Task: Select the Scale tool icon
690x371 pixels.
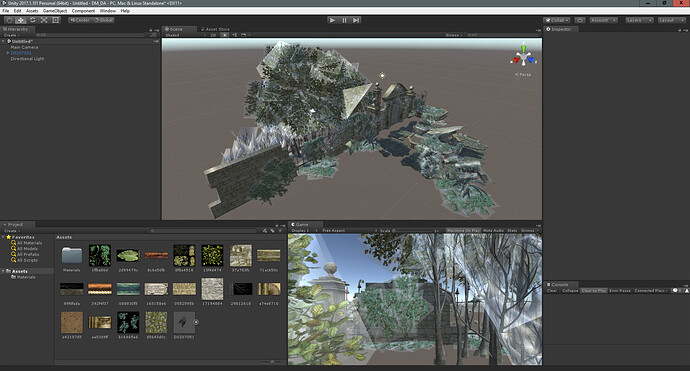Action: click(44, 20)
